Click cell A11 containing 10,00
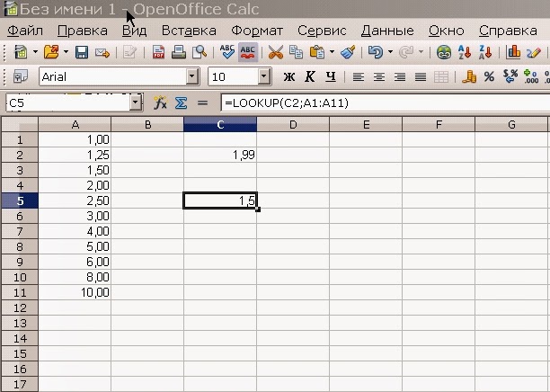This screenshot has height=392, width=550. tap(75, 292)
